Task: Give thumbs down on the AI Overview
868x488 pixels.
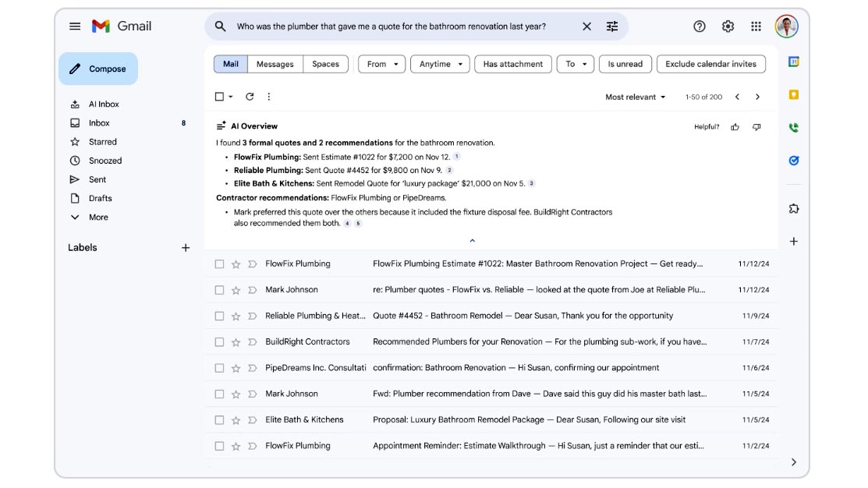Action: 756,126
